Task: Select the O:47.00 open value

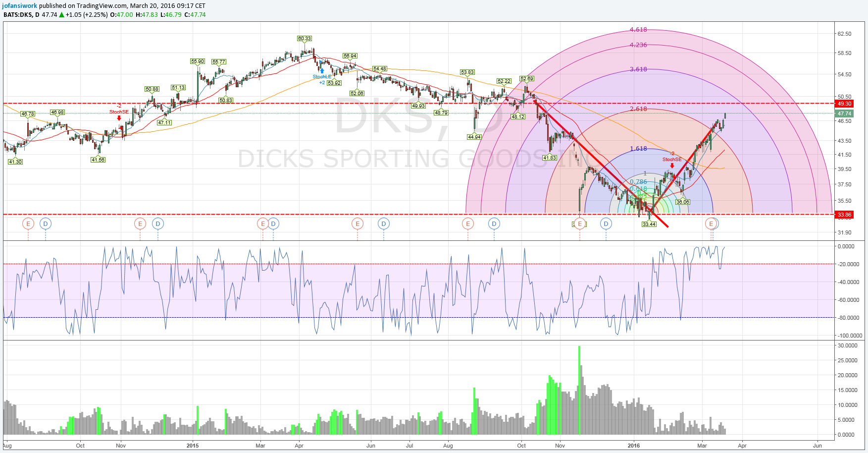Action: pos(121,15)
